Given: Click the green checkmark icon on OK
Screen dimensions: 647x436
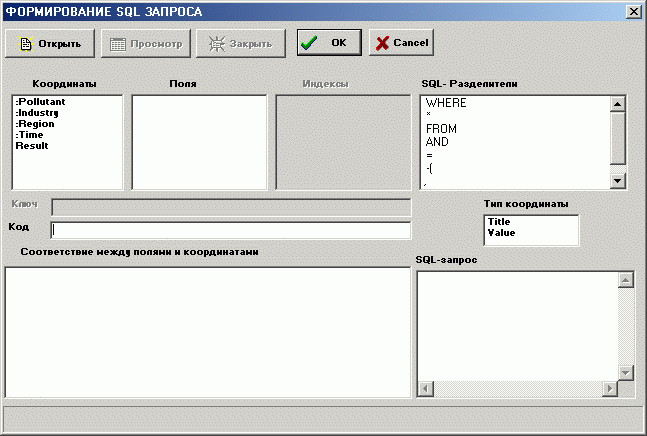Looking at the screenshot, I should click(309, 42).
